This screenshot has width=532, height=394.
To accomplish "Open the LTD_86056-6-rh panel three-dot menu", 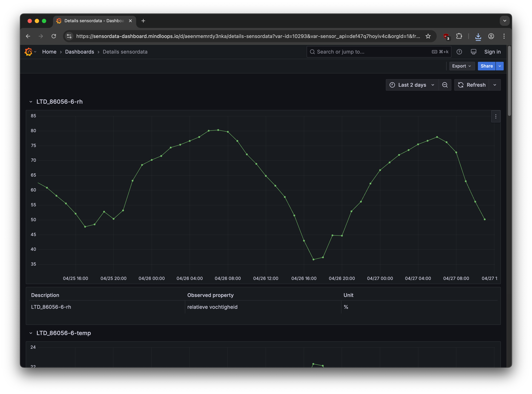I will (495, 116).
